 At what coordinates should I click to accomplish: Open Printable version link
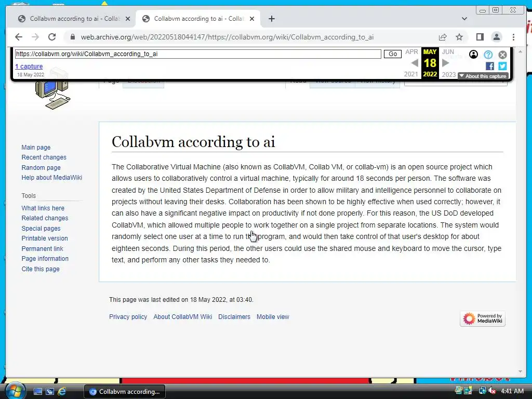[45, 238]
